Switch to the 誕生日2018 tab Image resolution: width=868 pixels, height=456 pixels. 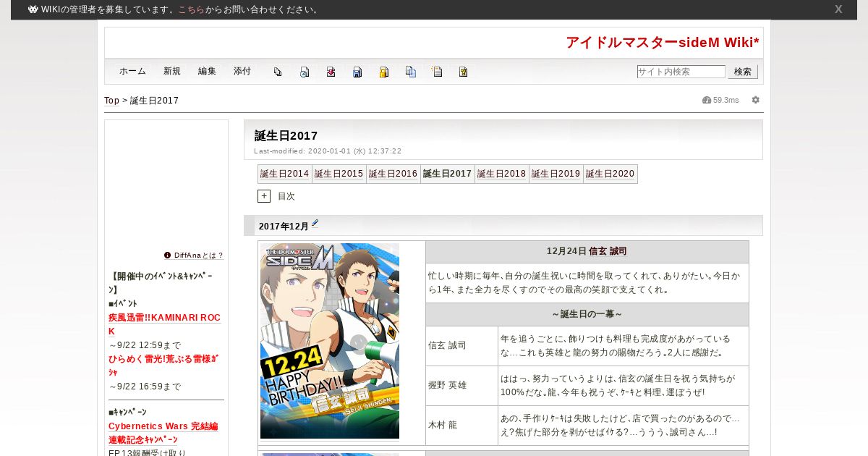click(502, 174)
